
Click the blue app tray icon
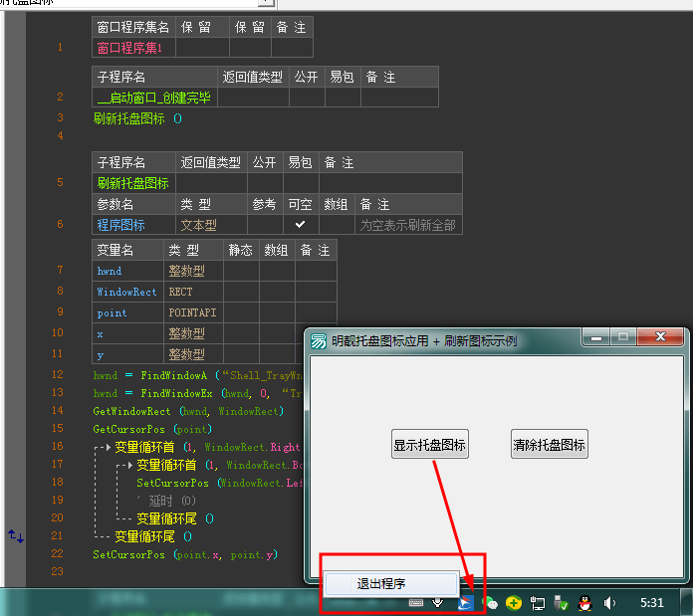[465, 602]
